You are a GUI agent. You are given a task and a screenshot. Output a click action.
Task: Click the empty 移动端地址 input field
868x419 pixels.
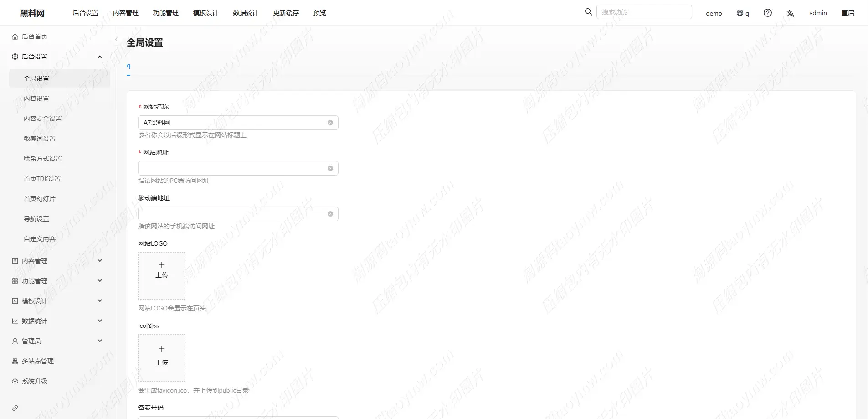point(238,214)
